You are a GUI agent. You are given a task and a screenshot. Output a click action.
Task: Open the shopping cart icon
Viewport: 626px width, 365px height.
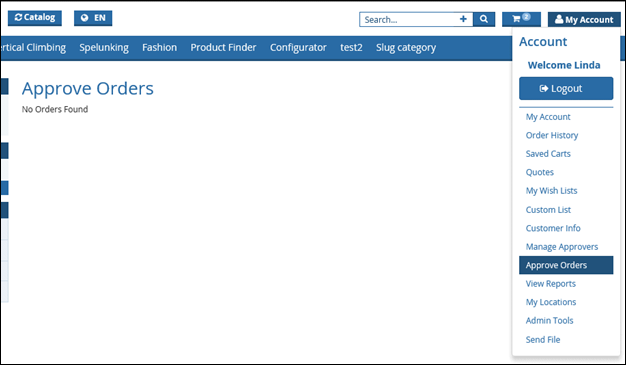tap(521, 19)
